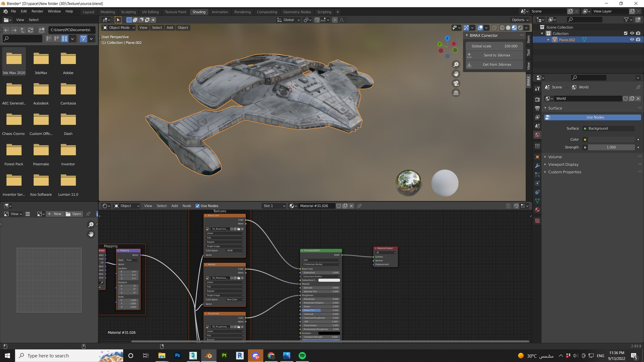644x362 pixels.
Task: Expand the Viewport Display panel
Action: (545, 165)
